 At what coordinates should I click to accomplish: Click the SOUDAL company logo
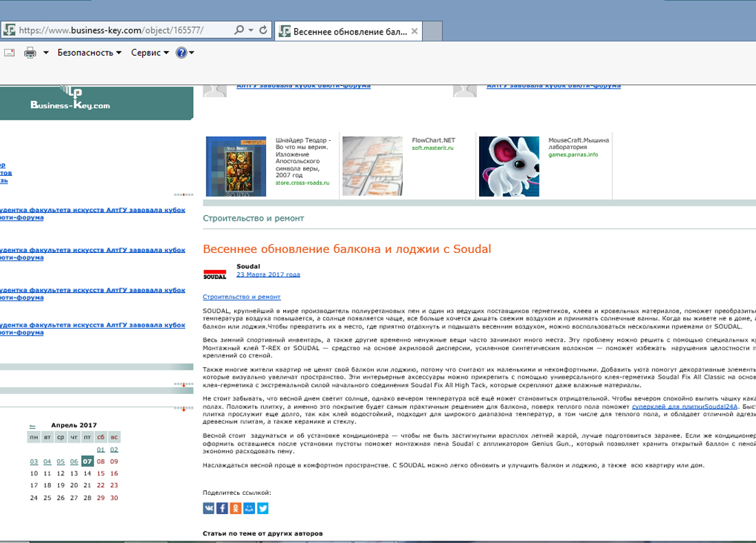[214, 274]
